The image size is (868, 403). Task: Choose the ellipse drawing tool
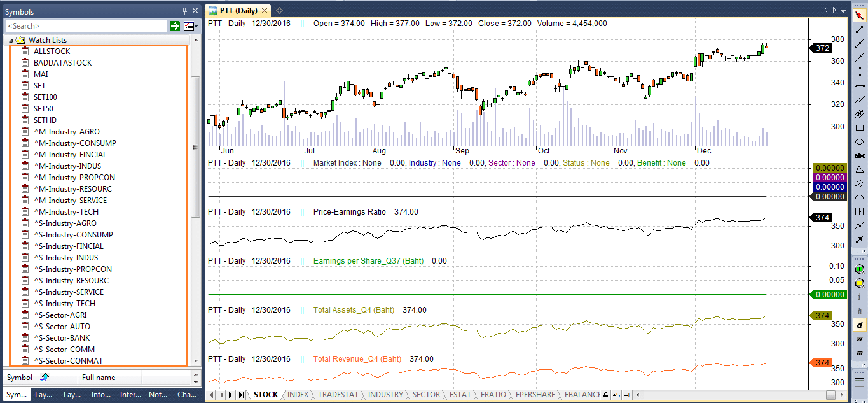(x=860, y=142)
